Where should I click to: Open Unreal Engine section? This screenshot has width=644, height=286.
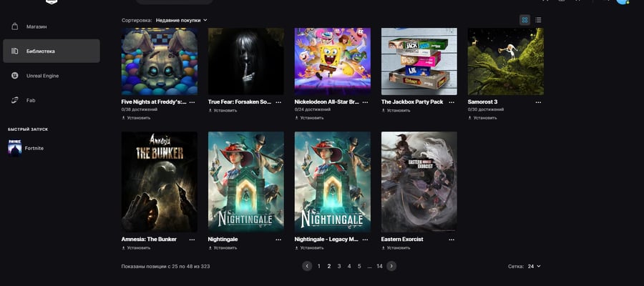(x=52, y=76)
